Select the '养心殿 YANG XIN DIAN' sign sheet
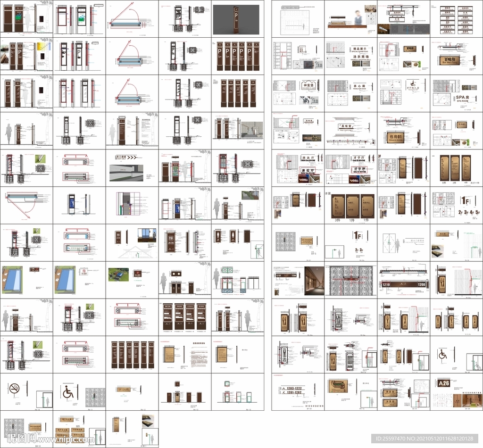 [351, 93]
